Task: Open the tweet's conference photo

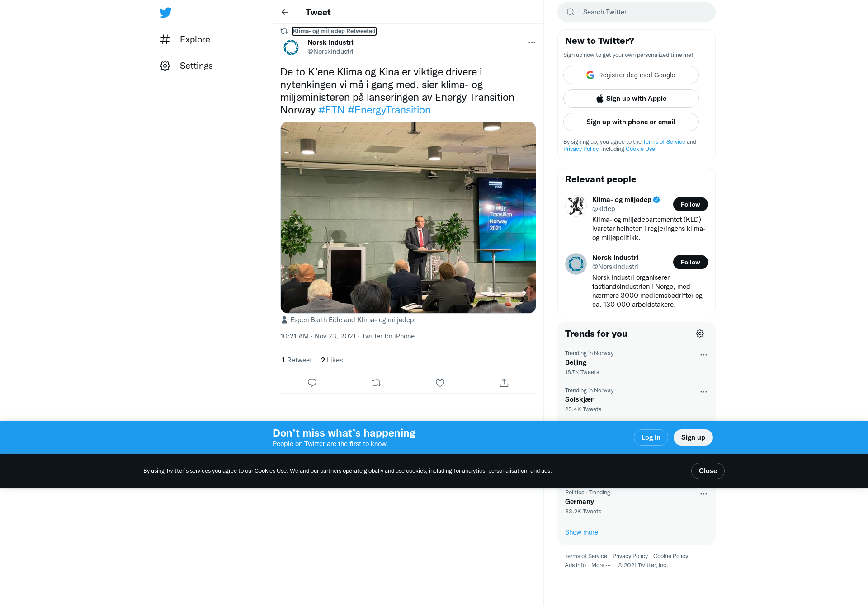Action: pos(408,217)
